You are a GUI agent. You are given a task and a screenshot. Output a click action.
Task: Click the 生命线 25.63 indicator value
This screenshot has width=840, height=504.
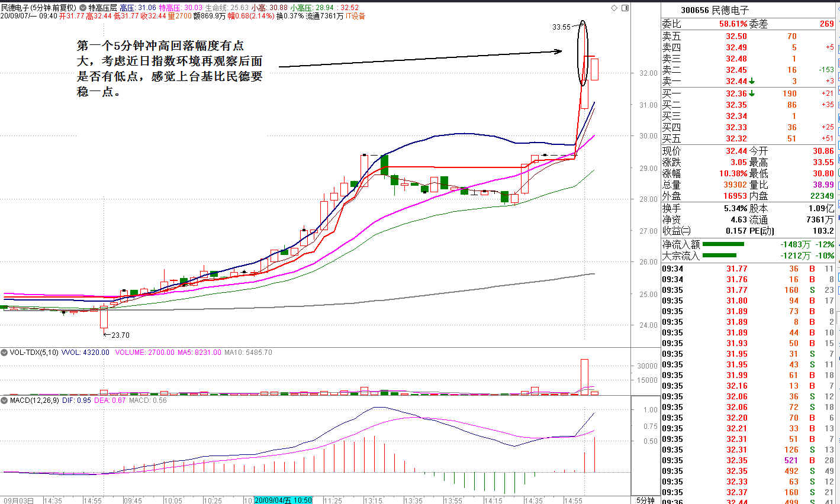click(x=226, y=8)
